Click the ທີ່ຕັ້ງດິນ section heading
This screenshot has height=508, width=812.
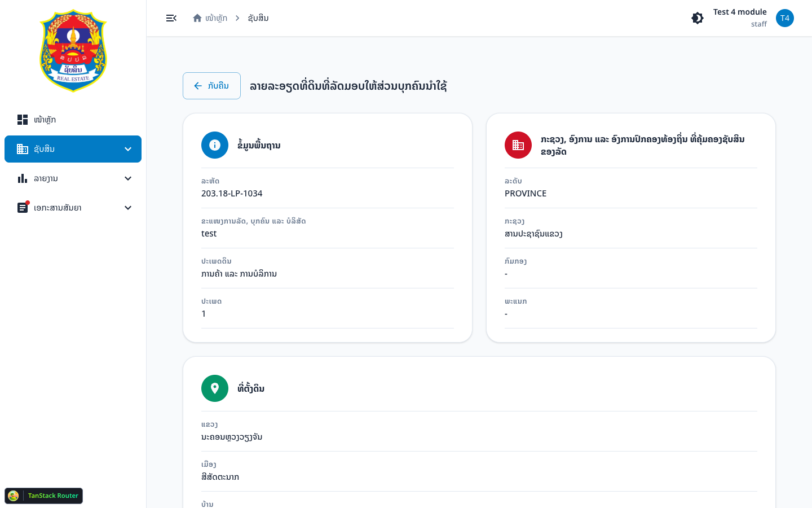point(251,388)
